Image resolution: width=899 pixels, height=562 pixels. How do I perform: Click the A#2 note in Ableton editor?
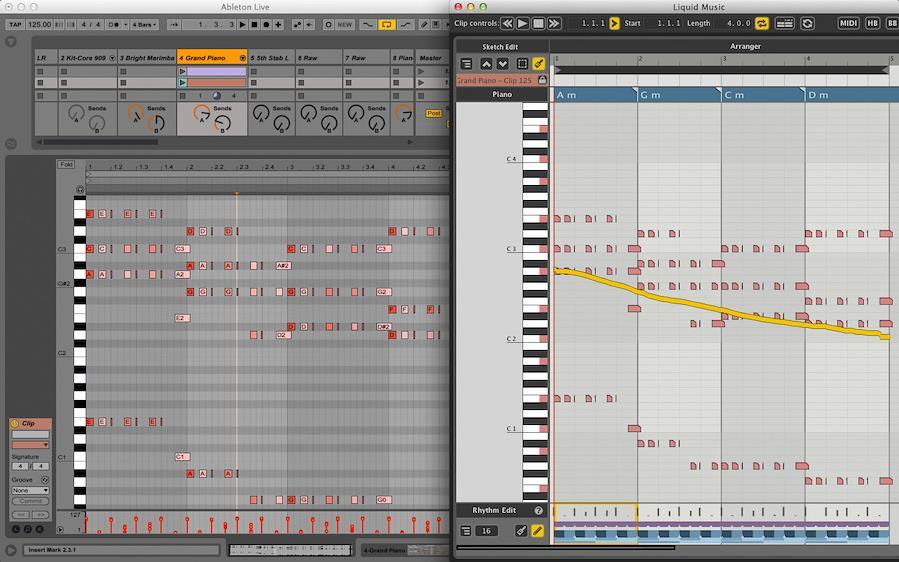[283, 266]
